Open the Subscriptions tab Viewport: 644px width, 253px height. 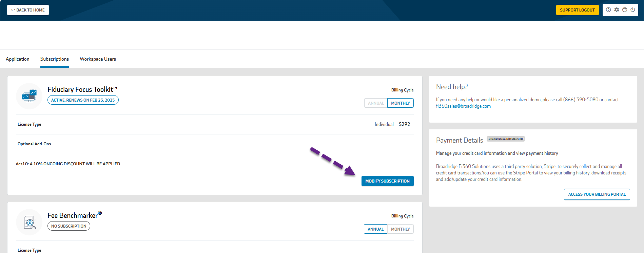click(55, 59)
